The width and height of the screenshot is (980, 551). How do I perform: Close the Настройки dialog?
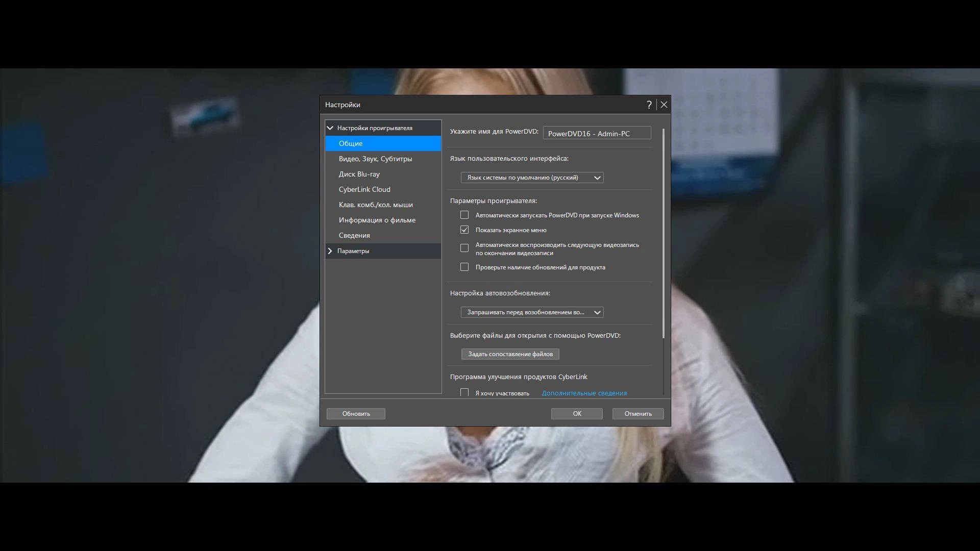(x=664, y=105)
